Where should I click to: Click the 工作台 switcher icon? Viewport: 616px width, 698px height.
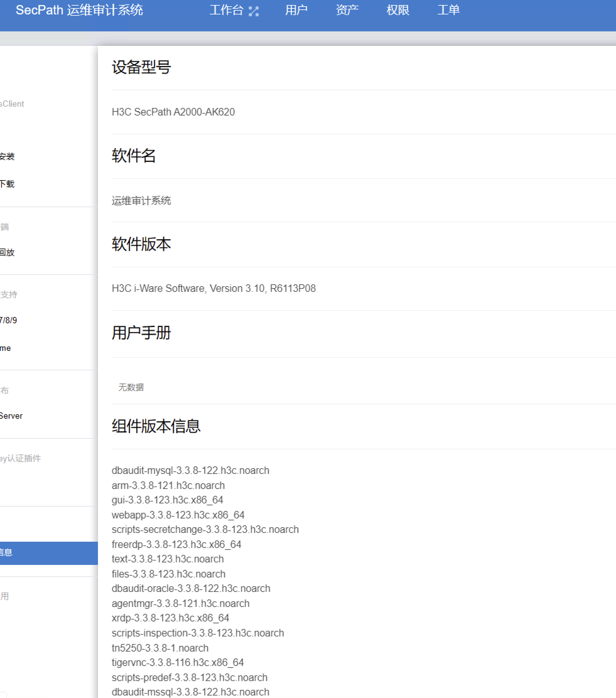(253, 11)
